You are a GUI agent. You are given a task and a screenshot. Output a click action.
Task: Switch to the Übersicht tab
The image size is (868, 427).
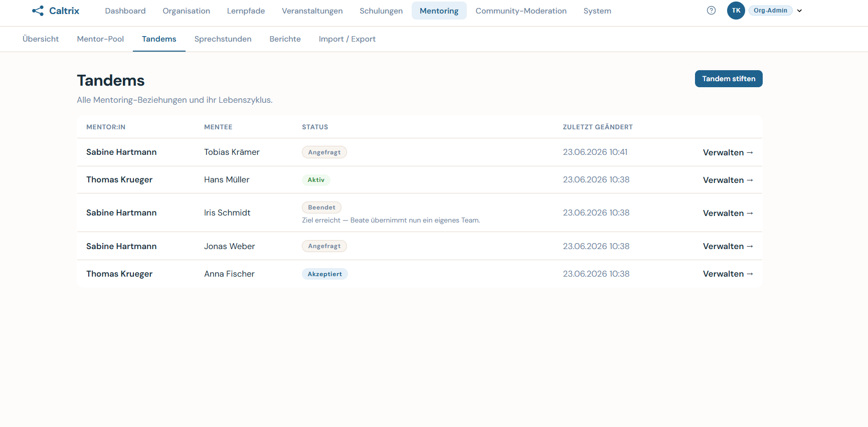pyautogui.click(x=41, y=39)
